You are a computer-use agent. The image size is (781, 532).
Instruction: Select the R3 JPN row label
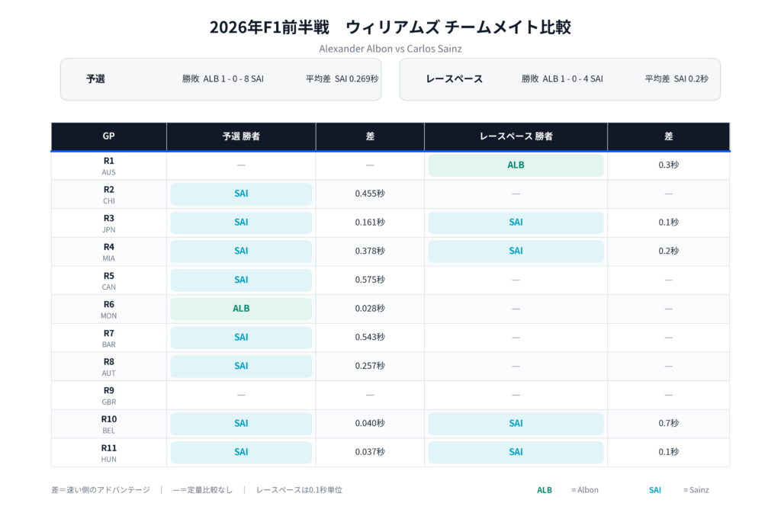click(108, 223)
